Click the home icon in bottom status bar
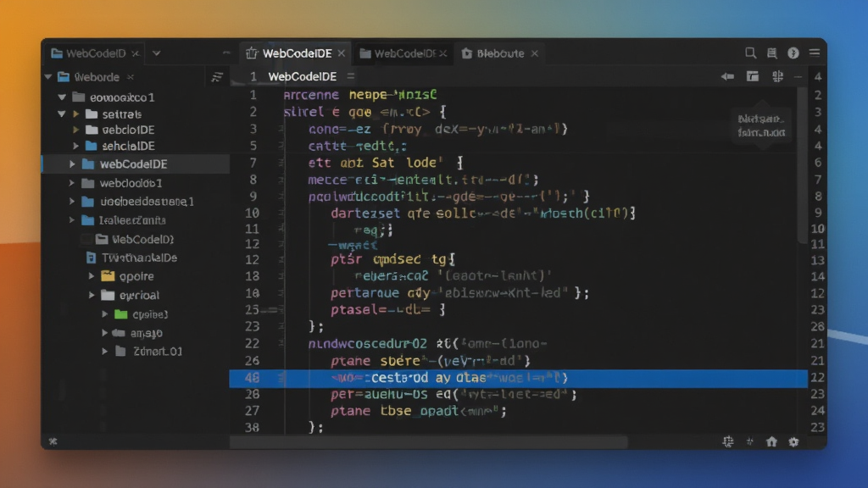The image size is (868, 488). [x=771, y=441]
